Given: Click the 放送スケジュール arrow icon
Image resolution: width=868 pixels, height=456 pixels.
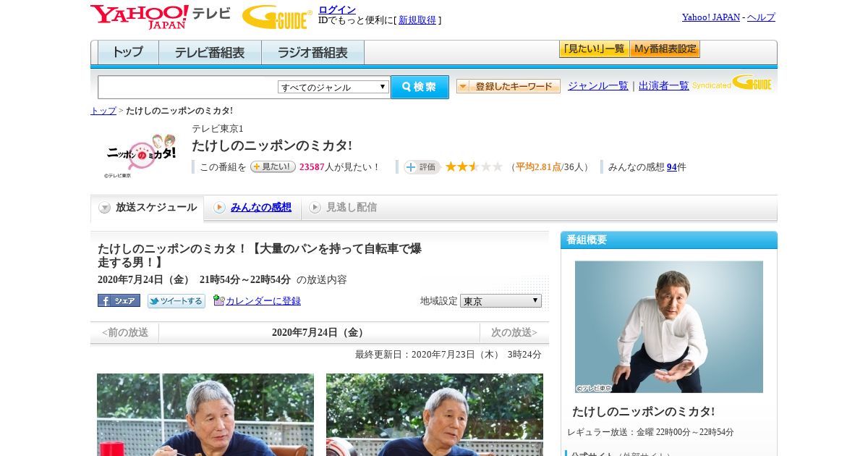Looking at the screenshot, I should 105,208.
